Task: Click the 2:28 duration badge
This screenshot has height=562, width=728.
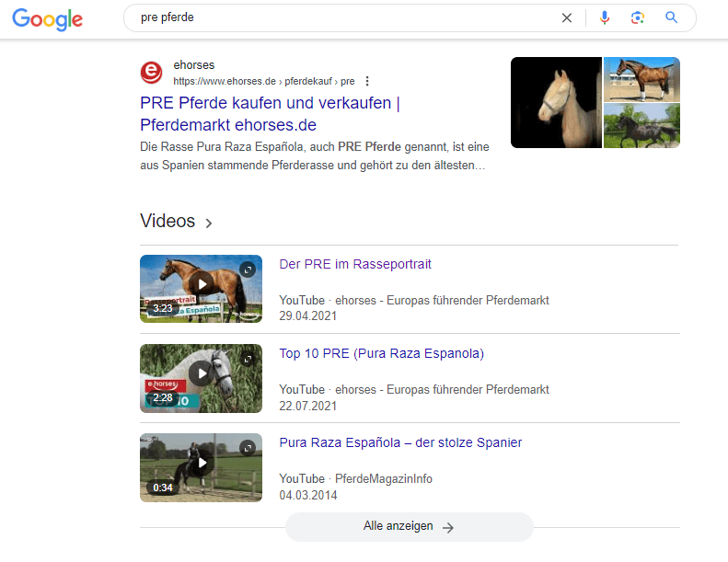Action: tap(163, 397)
